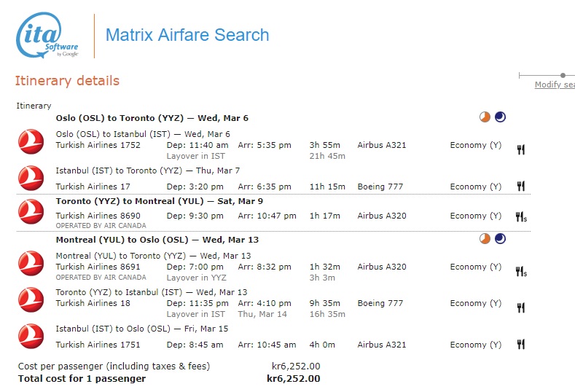575x392 pixels.
Task: Click the meal icon for Turkish Airlines 18
Action: [521, 307]
